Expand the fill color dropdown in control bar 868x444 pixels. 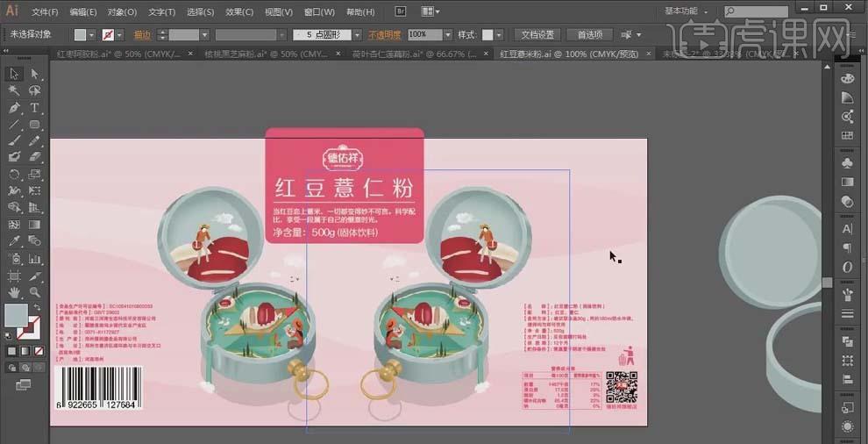pos(91,34)
